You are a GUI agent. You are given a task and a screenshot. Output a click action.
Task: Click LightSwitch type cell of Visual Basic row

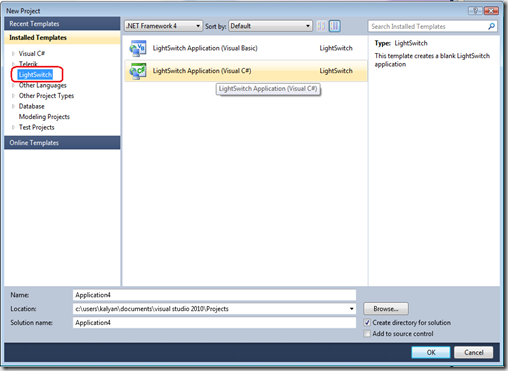tap(336, 48)
